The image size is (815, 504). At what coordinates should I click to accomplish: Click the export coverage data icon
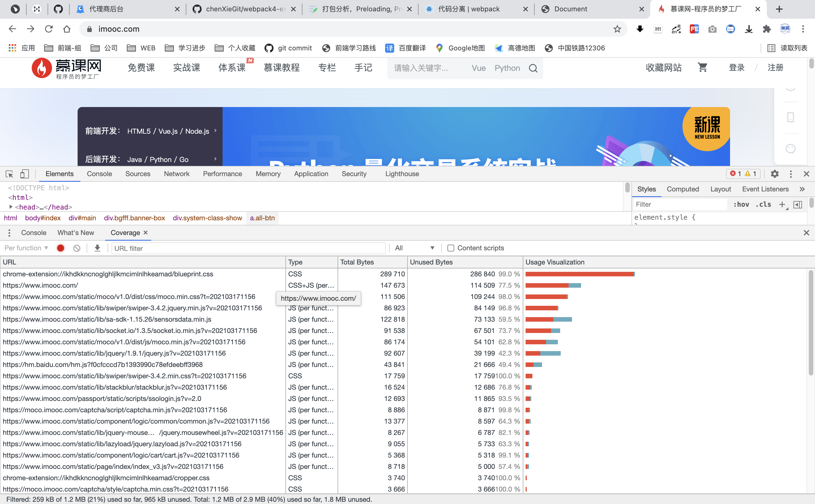[97, 249]
